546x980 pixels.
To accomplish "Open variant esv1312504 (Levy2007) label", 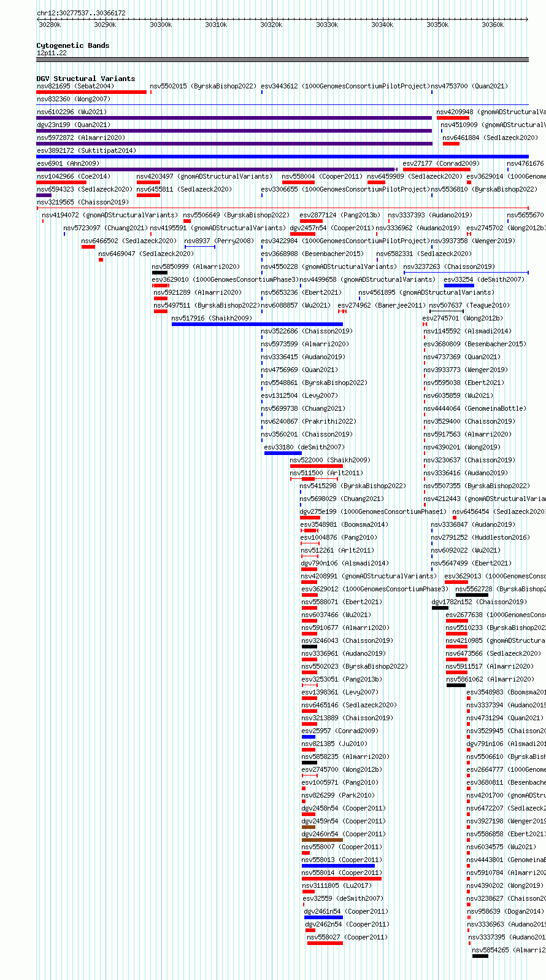I will [299, 396].
